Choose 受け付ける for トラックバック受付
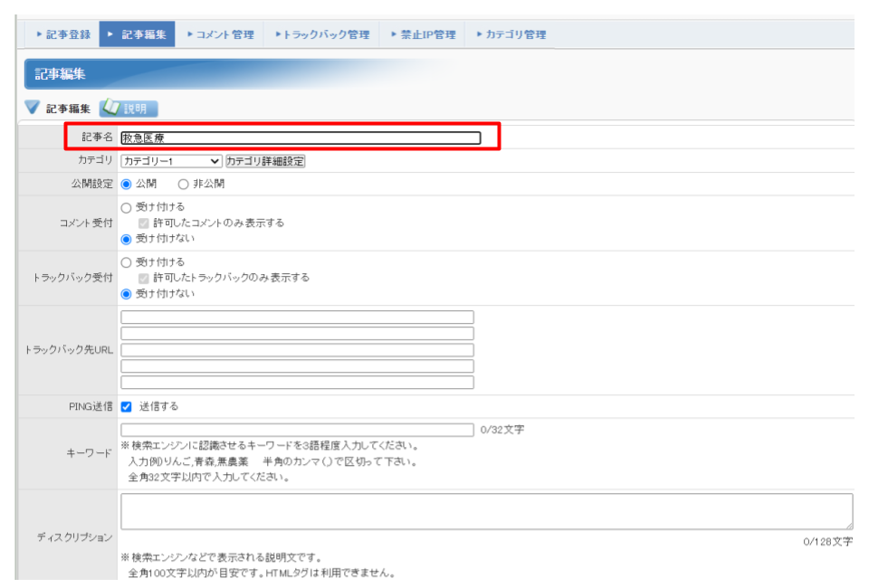 click(127, 262)
